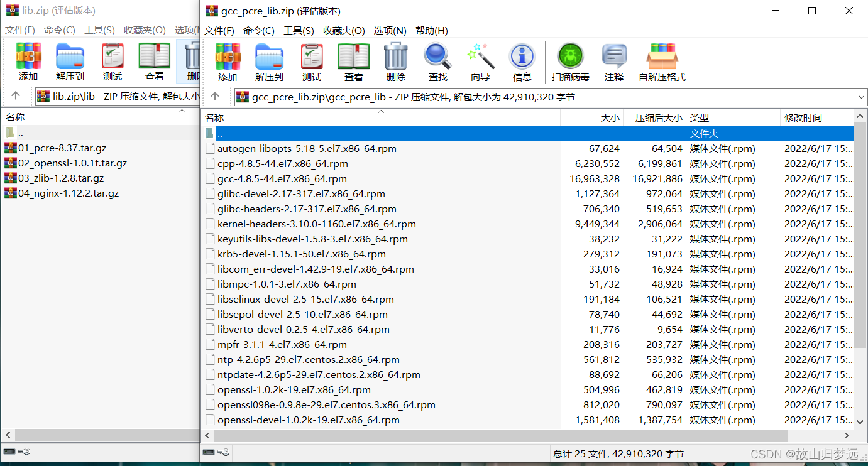The height and width of the screenshot is (466, 868).
Task: Sort by Type column header
Action: 733,117
